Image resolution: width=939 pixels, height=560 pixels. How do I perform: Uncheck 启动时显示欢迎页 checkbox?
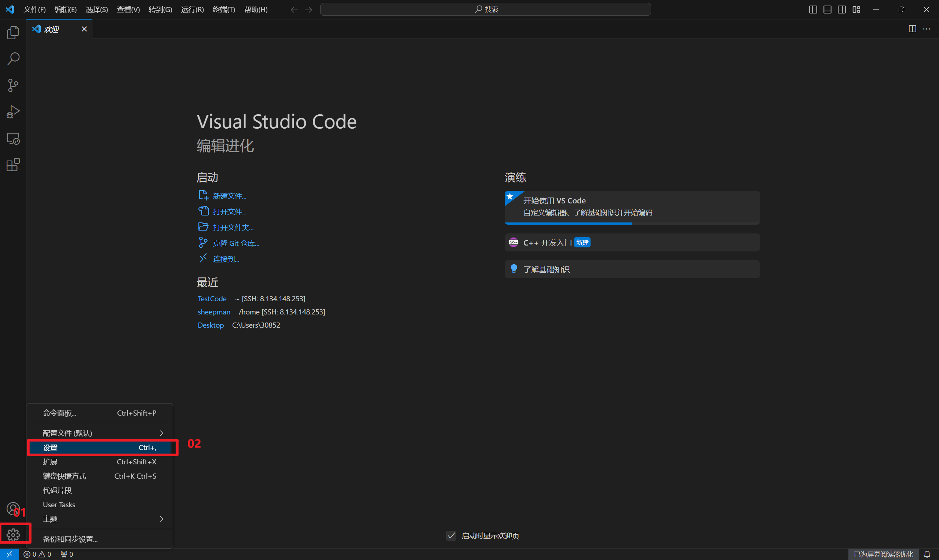(451, 535)
